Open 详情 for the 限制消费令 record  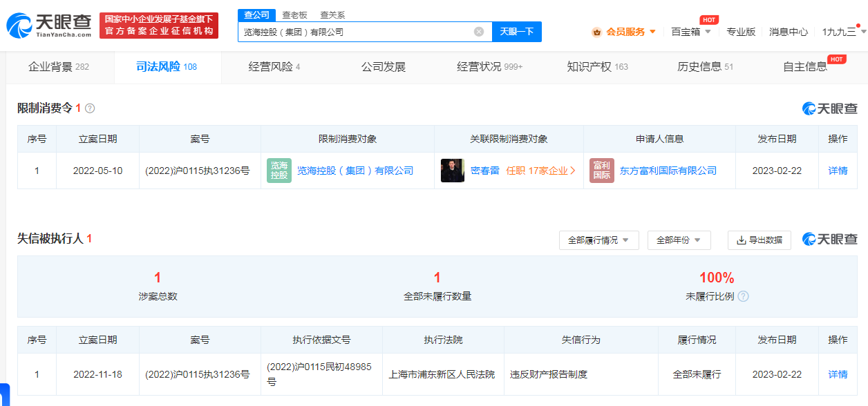click(x=838, y=171)
